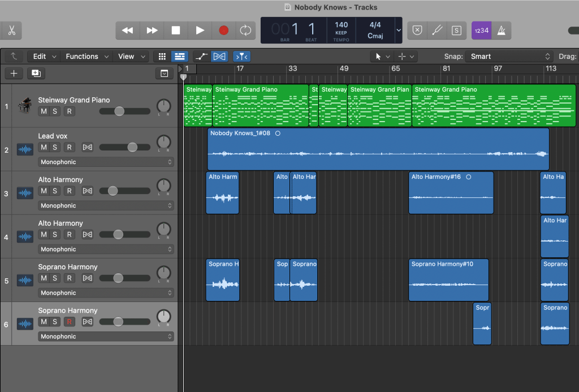Disable record arm on Soprano Harmony track 6
Image resolution: width=579 pixels, height=392 pixels.
pyautogui.click(x=69, y=322)
